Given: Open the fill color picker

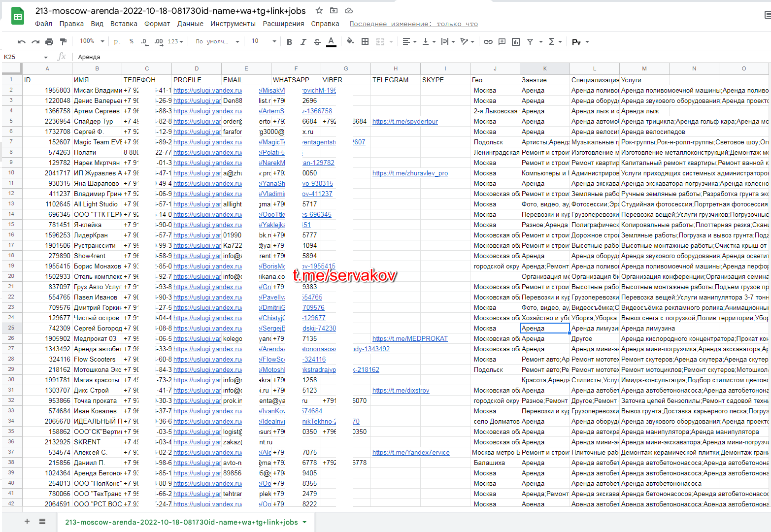Looking at the screenshot, I should [x=350, y=41].
